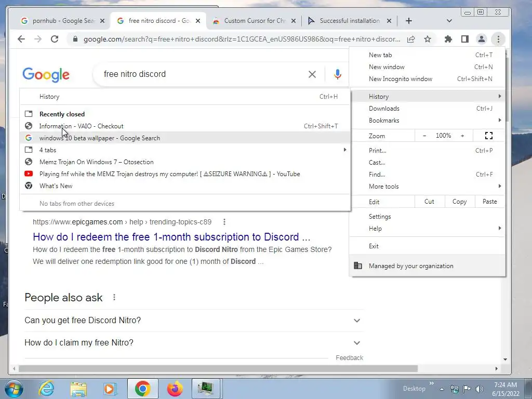Increase zoom with the plus button

coord(462,136)
